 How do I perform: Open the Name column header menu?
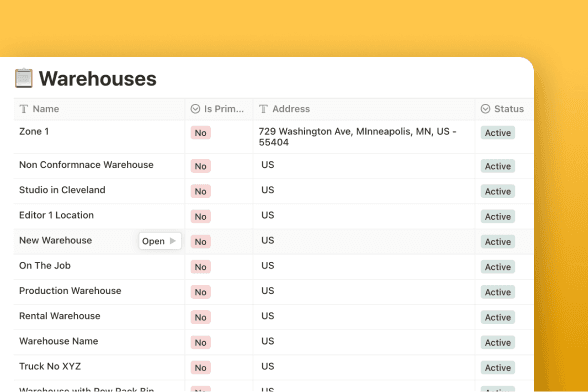click(99, 109)
